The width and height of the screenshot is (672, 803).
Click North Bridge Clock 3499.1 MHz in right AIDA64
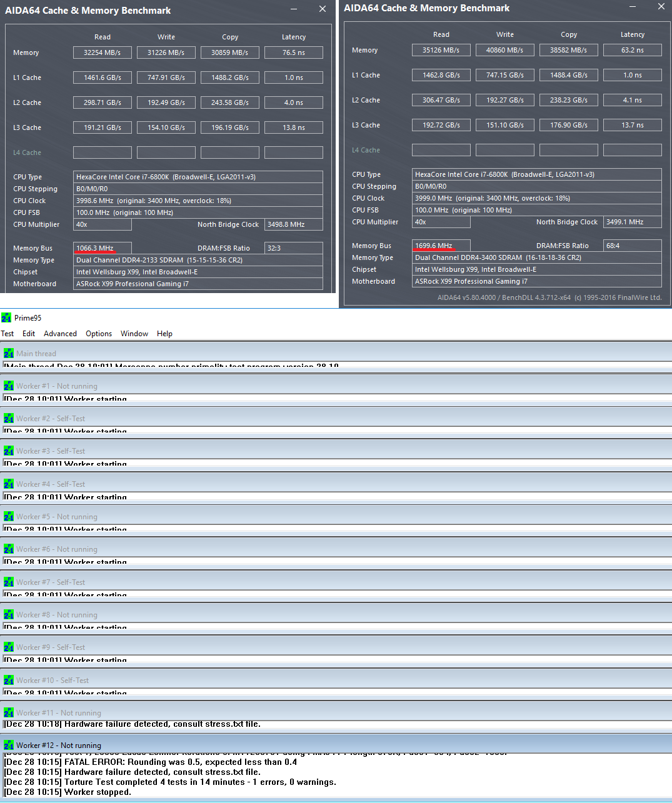(633, 222)
